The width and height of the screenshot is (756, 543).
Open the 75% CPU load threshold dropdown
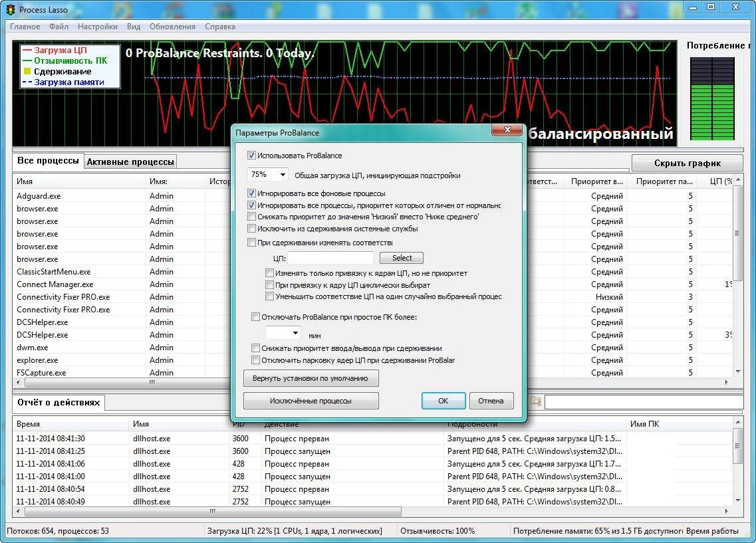[x=268, y=174]
